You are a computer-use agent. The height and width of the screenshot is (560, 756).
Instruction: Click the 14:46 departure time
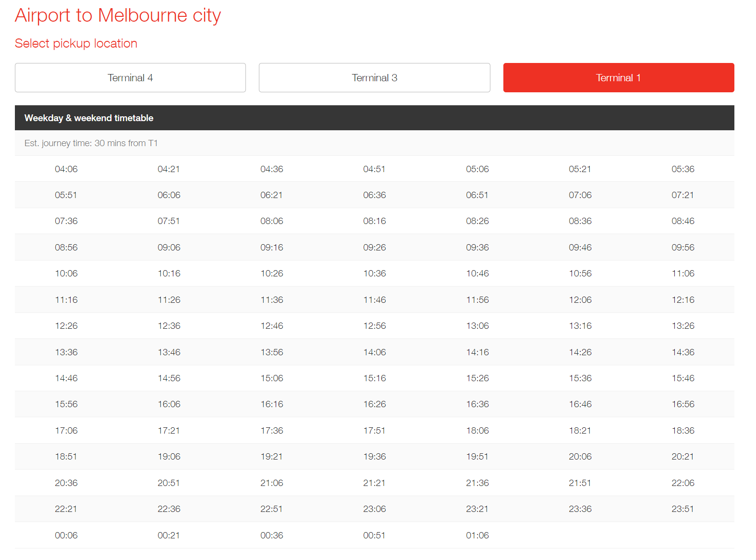(x=66, y=378)
